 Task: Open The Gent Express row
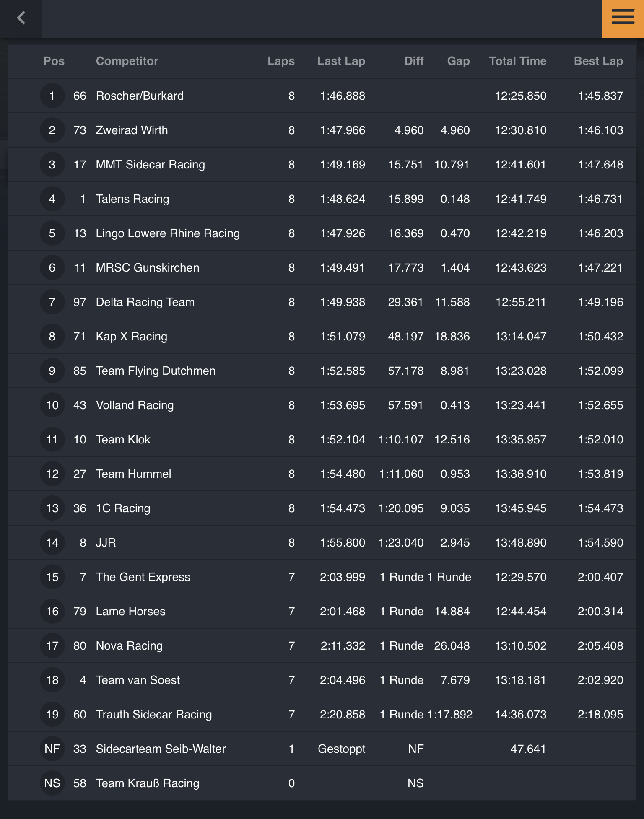(143, 577)
